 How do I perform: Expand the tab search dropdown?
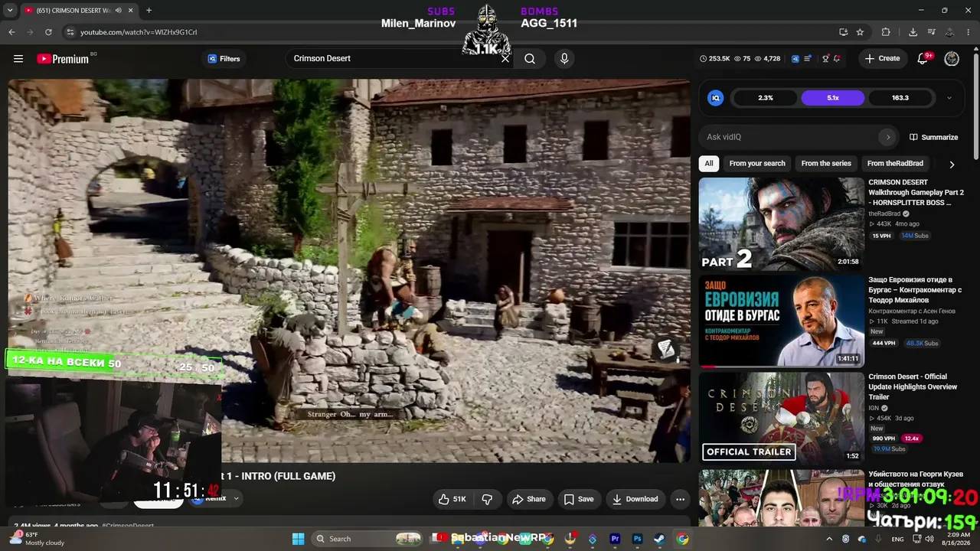point(10,11)
